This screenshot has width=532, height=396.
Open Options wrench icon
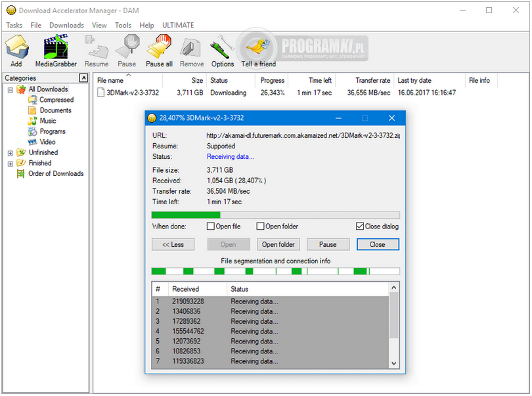pos(222,47)
